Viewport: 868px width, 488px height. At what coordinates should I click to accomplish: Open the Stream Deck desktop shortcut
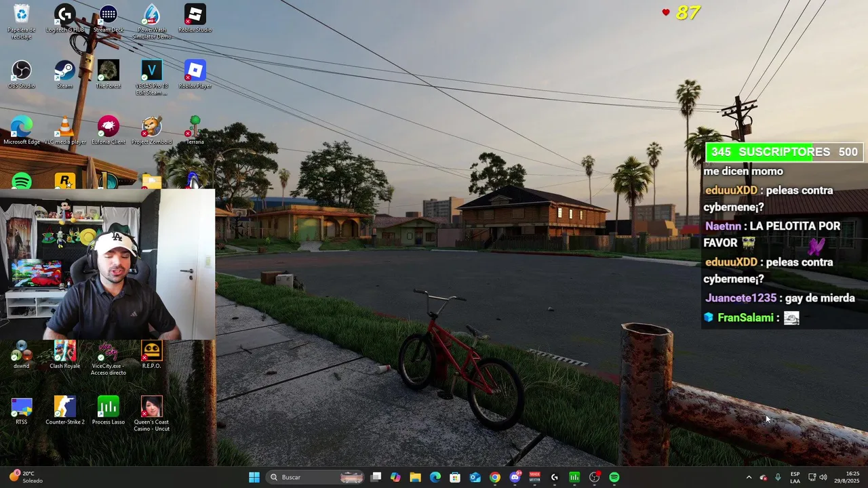[108, 18]
